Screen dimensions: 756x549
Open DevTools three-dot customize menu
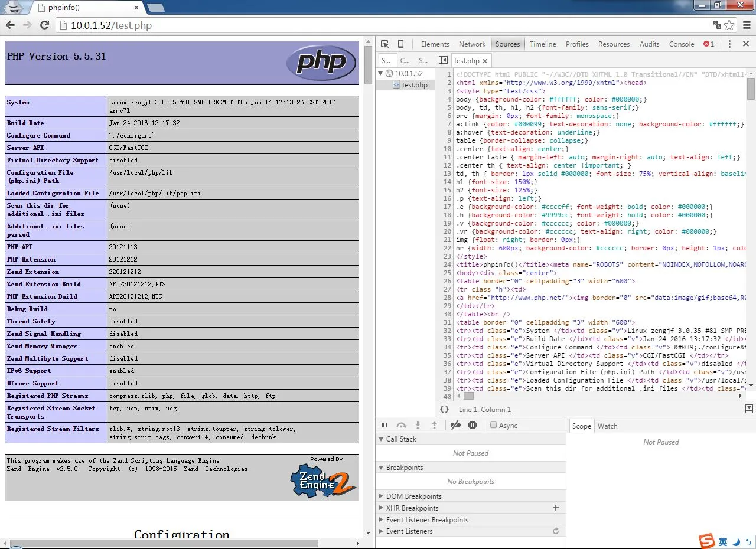(x=729, y=44)
